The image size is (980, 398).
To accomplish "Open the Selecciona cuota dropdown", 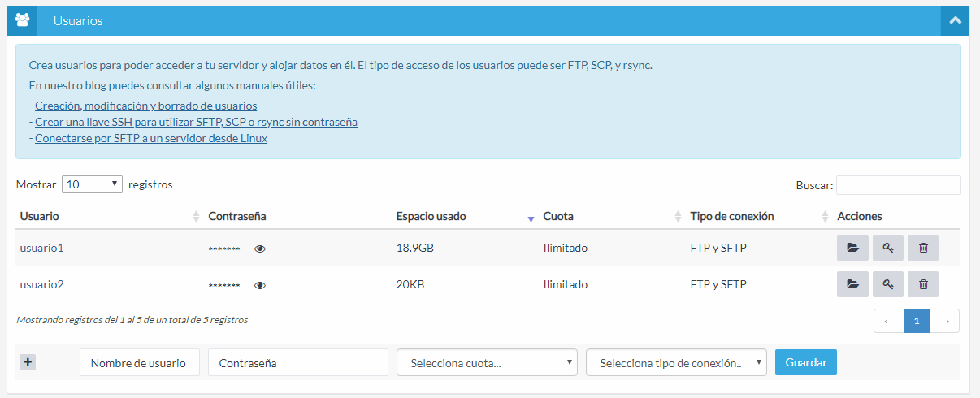I will (x=487, y=363).
